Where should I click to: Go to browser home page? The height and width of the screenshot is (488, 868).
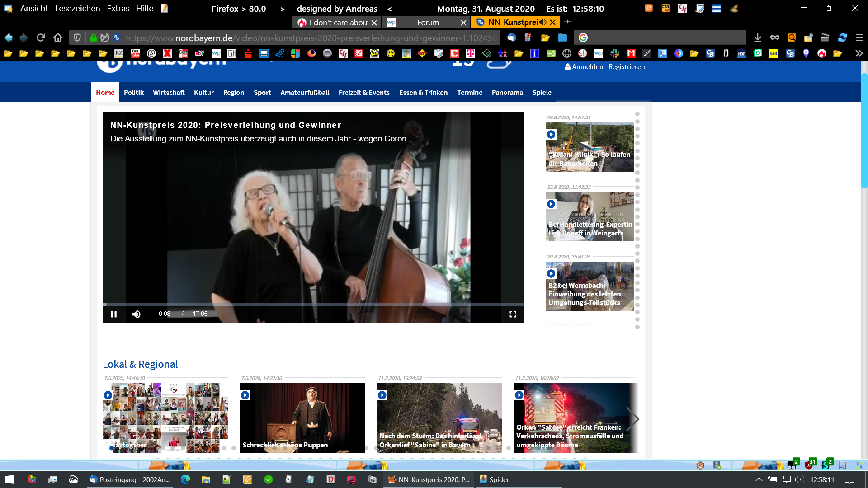coord(57,38)
